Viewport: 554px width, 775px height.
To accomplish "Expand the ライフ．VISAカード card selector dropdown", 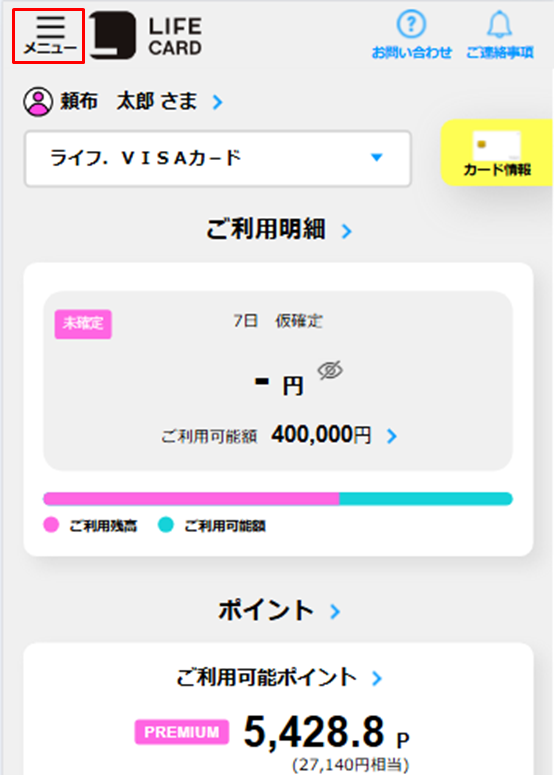I will tap(217, 159).
